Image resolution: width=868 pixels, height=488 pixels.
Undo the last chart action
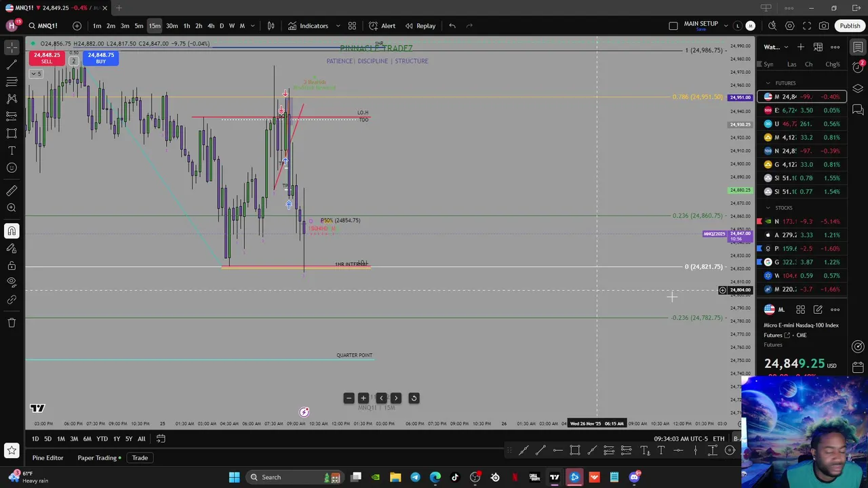pyautogui.click(x=452, y=26)
